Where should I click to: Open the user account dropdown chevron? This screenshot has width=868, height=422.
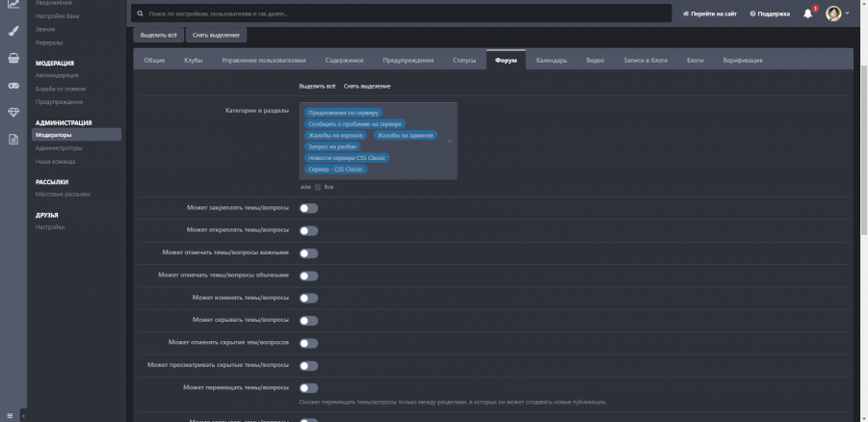tap(847, 13)
